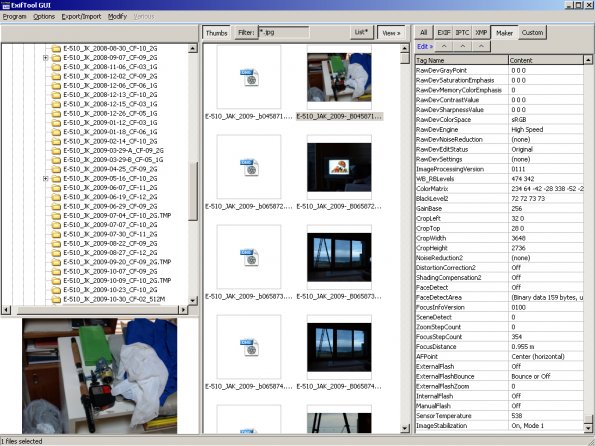Viewport: 595px width, 446px height.
Task: Click the last up-arrow button beside Edit
Action: click(x=481, y=46)
